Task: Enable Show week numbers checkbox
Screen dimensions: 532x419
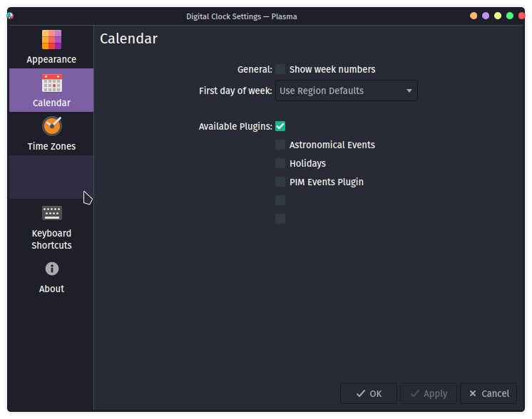Action: click(280, 69)
